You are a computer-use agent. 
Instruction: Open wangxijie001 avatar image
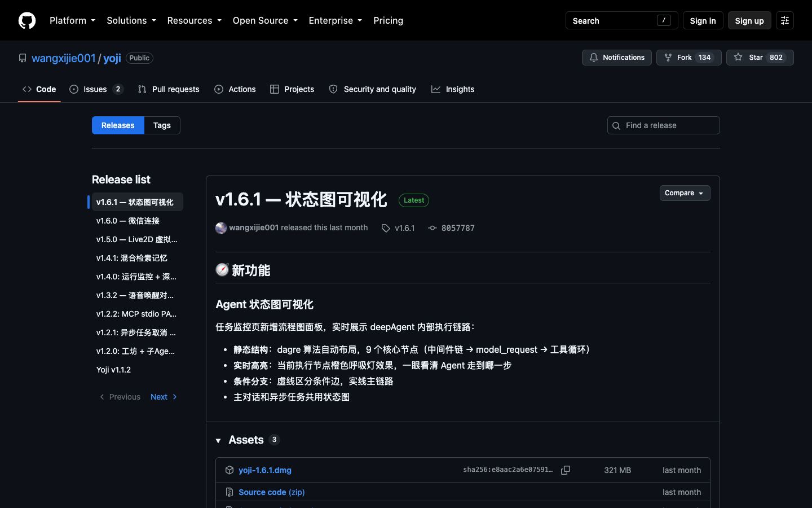(x=221, y=228)
